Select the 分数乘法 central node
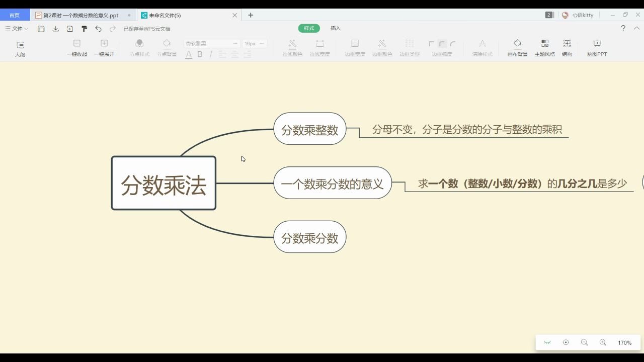This screenshot has width=644, height=362. coord(163,183)
